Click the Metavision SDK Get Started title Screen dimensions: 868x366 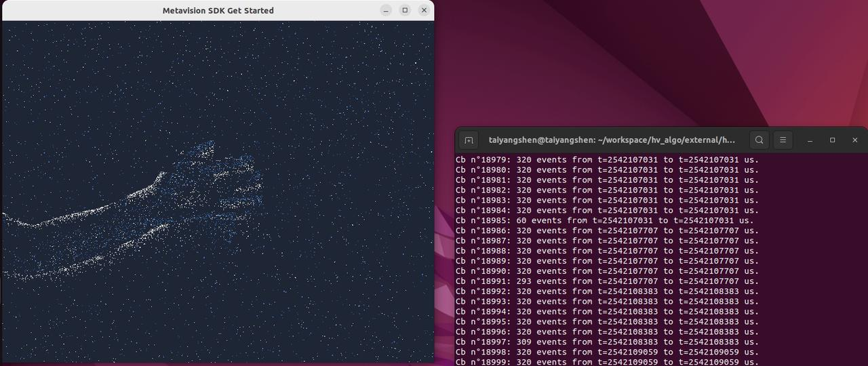pos(218,10)
